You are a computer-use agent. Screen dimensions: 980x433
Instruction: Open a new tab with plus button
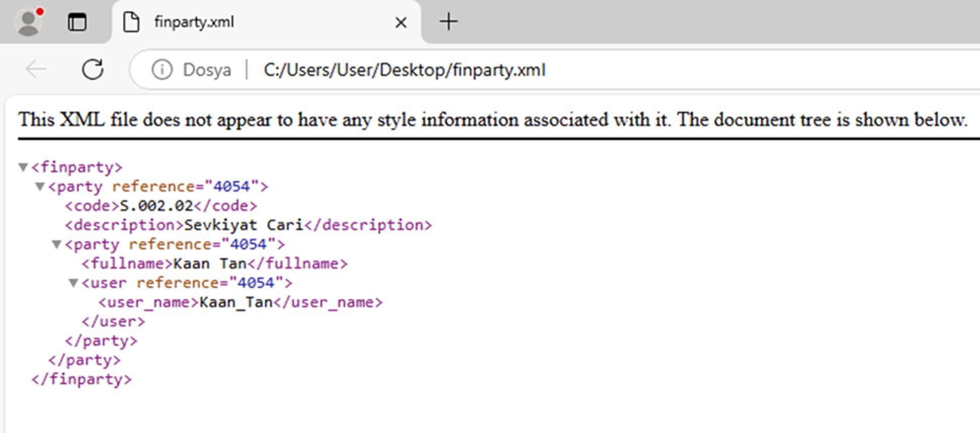(448, 22)
